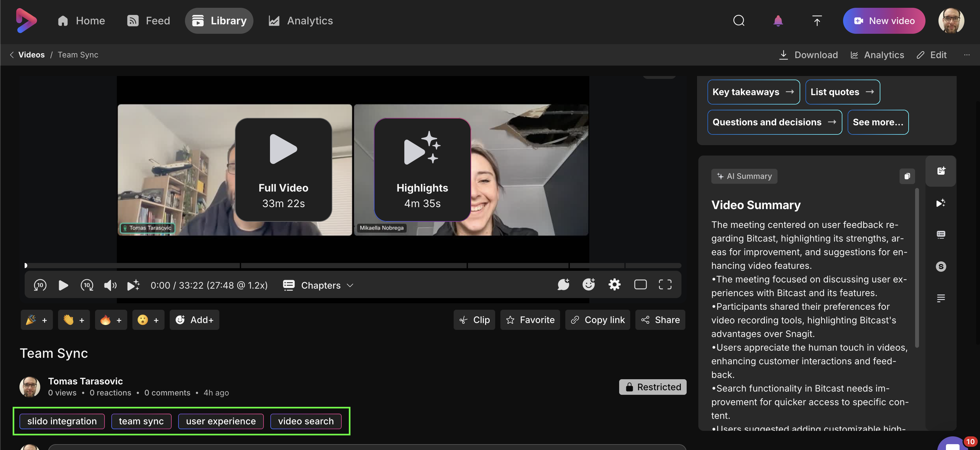The image size is (980, 450).
Task: Add fire reaction
Action: tap(111, 320)
